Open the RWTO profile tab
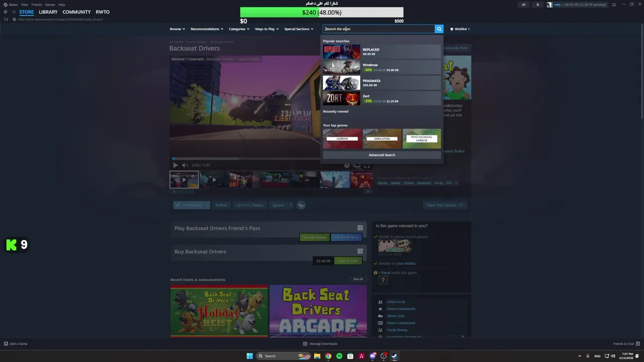The height and width of the screenshot is (362, 644). (x=103, y=12)
